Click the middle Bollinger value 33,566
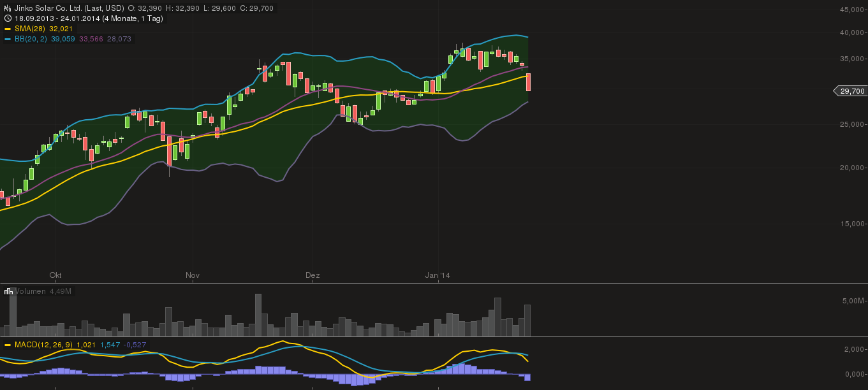The width and height of the screenshot is (868, 390). tap(91, 39)
